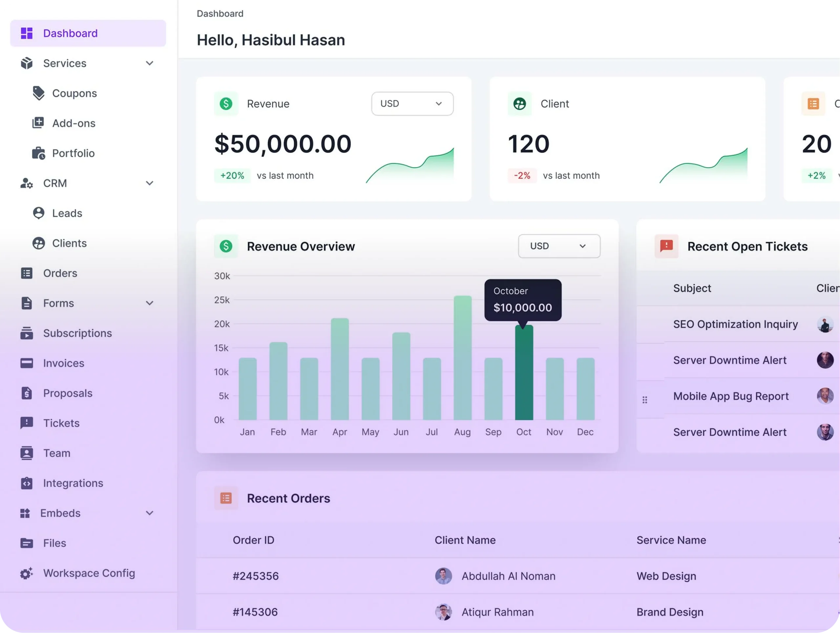Image resolution: width=840 pixels, height=633 pixels.
Task: Click the drag handle beside Mobile App Bug Report
Action: click(644, 400)
